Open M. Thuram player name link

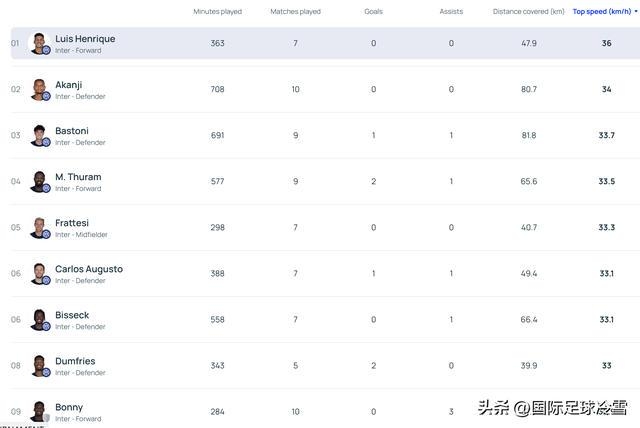click(78, 177)
